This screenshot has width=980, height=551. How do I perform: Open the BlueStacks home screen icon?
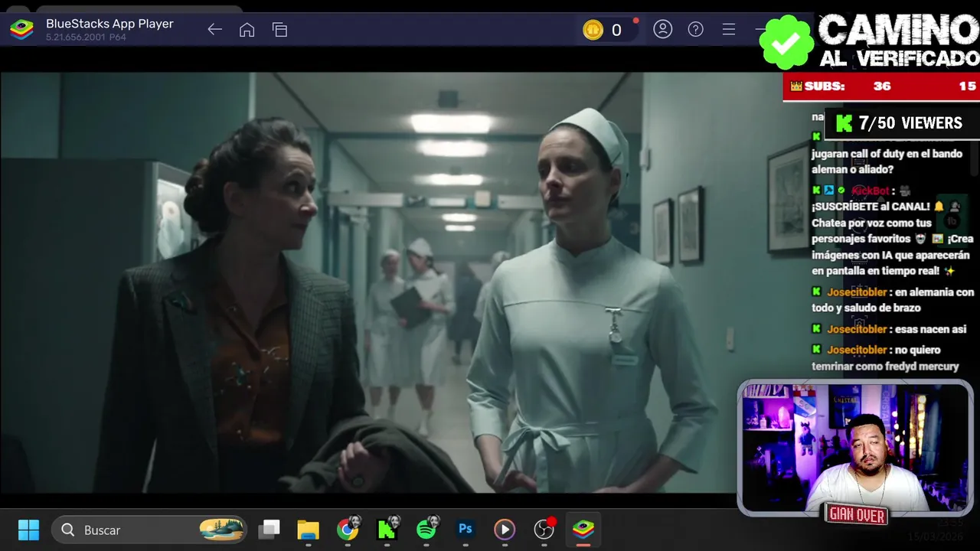tap(247, 30)
